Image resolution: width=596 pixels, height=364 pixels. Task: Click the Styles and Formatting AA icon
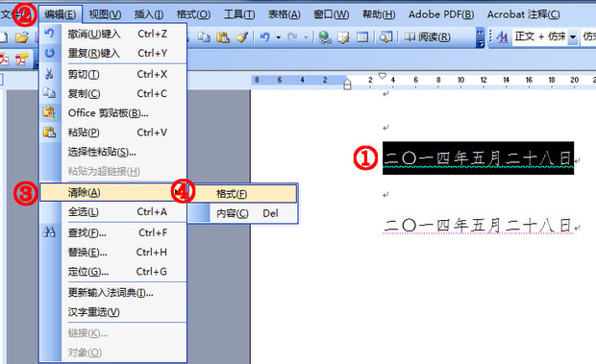coord(502,36)
